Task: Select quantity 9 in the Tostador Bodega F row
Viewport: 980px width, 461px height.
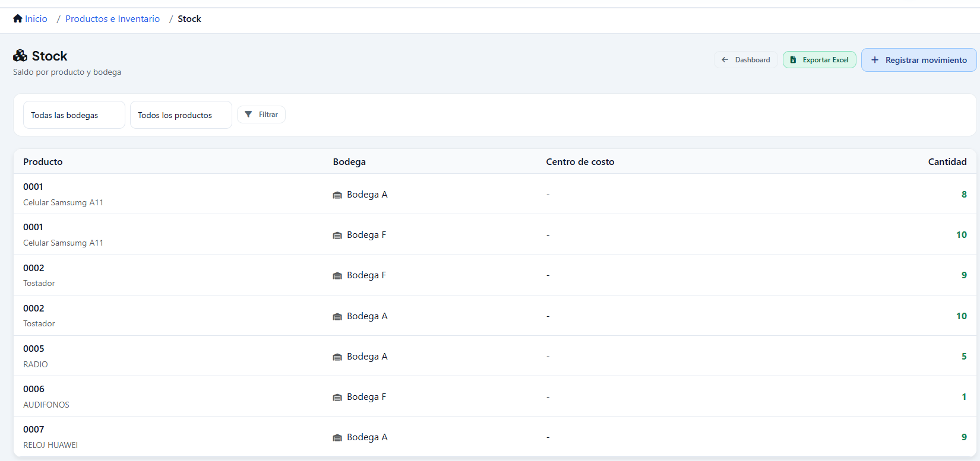Action: coord(964,275)
